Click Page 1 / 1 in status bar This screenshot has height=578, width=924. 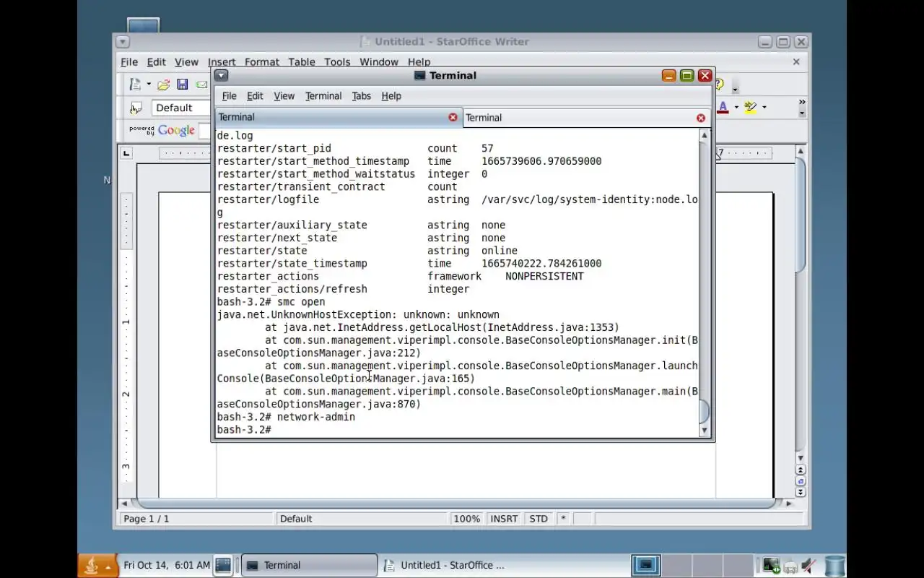coord(196,519)
